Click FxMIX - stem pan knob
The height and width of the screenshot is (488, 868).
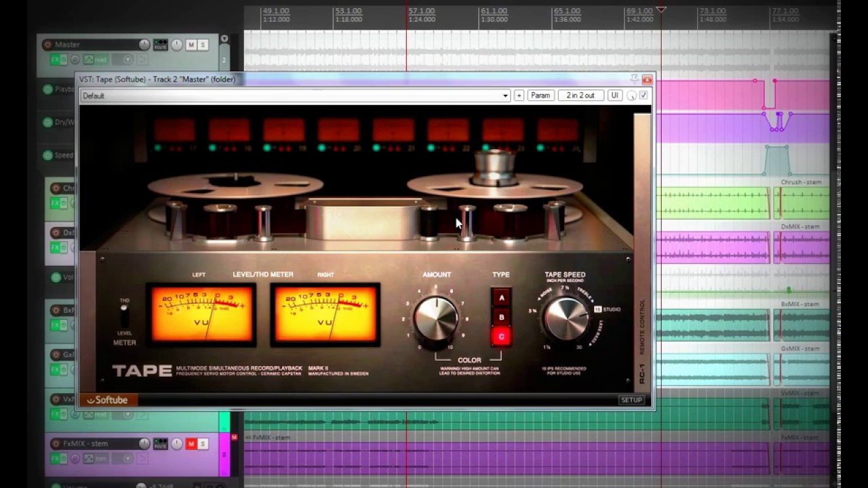177,444
